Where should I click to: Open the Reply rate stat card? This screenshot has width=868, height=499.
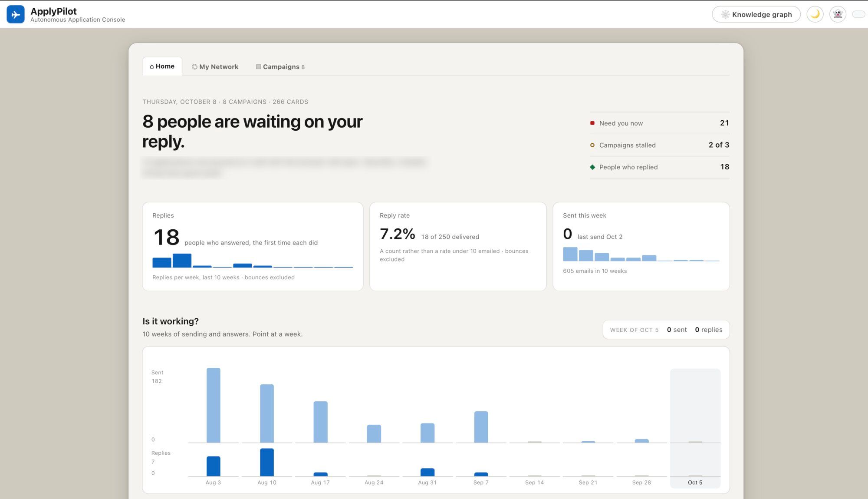point(458,246)
